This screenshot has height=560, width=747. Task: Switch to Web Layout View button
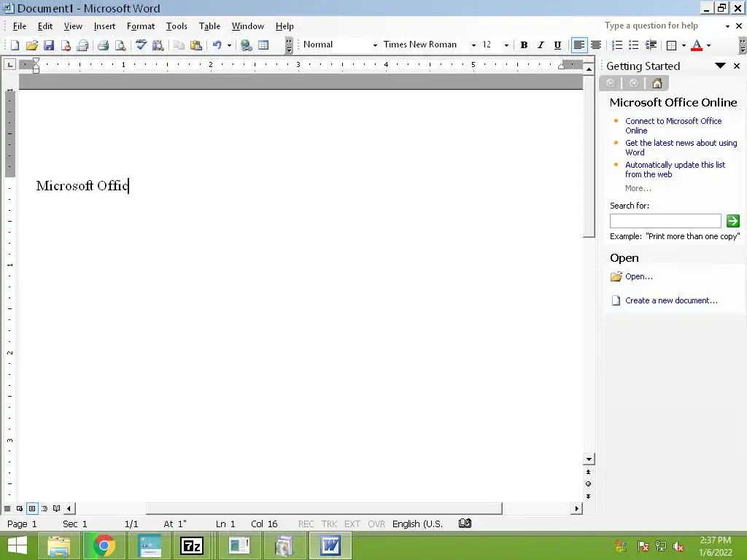point(20,508)
